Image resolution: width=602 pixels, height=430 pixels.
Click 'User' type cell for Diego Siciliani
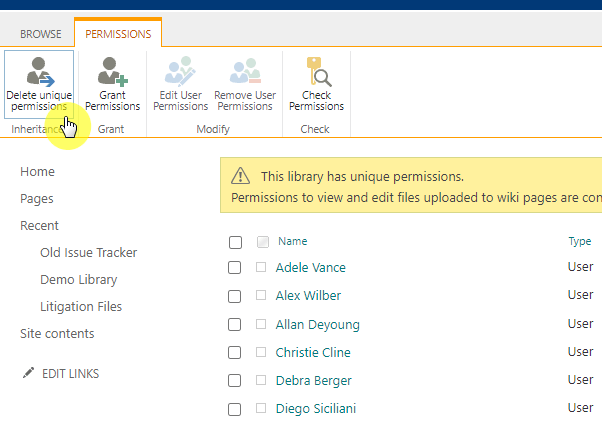point(580,408)
